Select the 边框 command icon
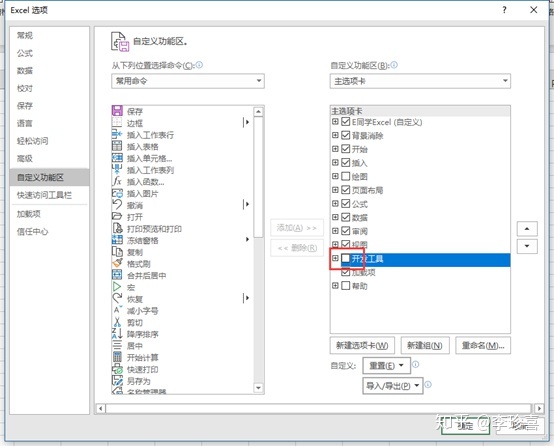The height and width of the screenshot is (446, 554). tap(117, 122)
